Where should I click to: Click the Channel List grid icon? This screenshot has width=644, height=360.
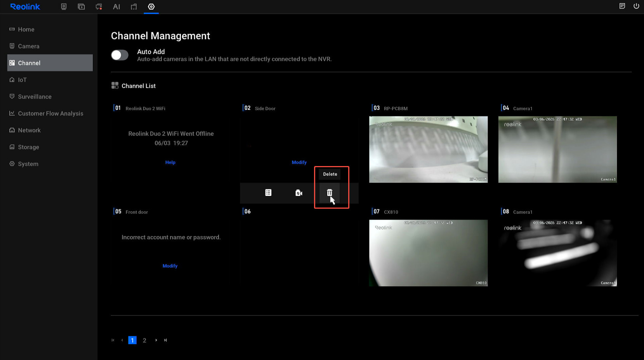pos(115,85)
